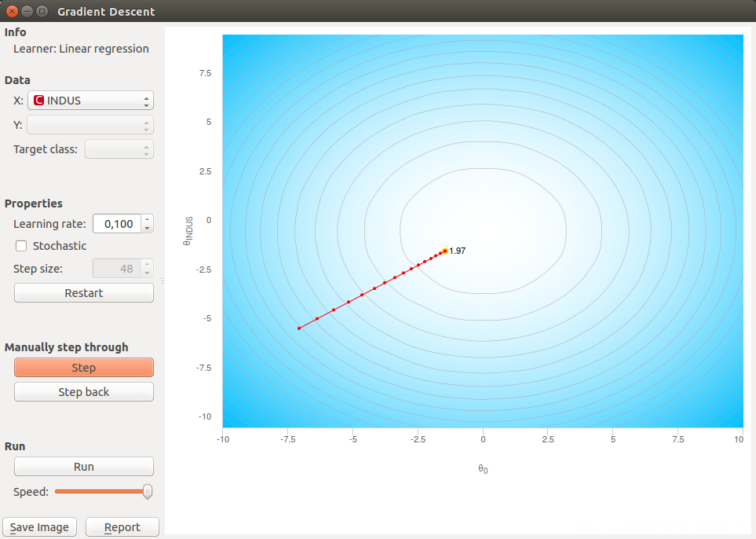Click the Step size value box
This screenshot has width=756, height=539.
coord(118,269)
